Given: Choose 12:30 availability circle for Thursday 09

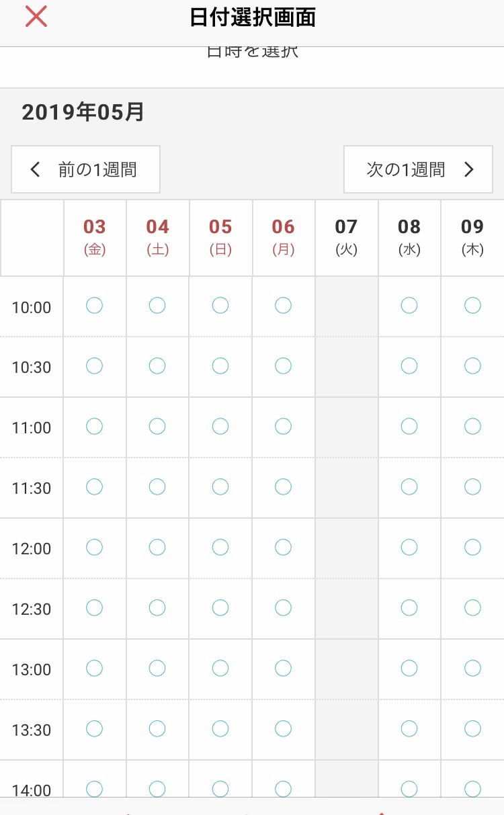Looking at the screenshot, I should [472, 608].
